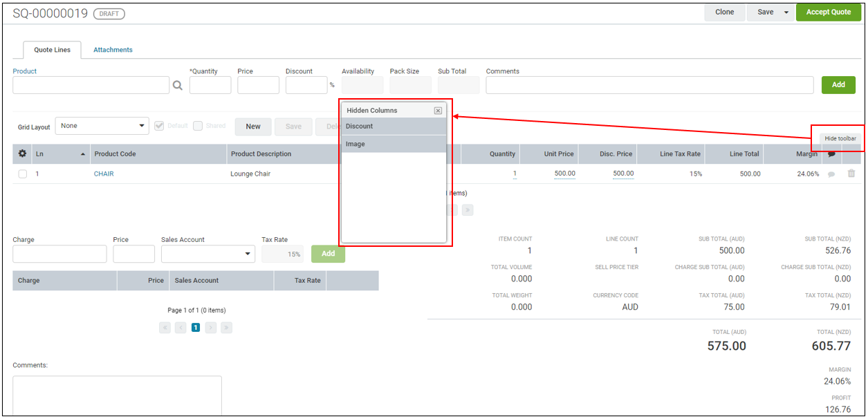868x419 pixels.
Task: Jump to last page using double-arrow pagination icon
Action: [x=468, y=209]
